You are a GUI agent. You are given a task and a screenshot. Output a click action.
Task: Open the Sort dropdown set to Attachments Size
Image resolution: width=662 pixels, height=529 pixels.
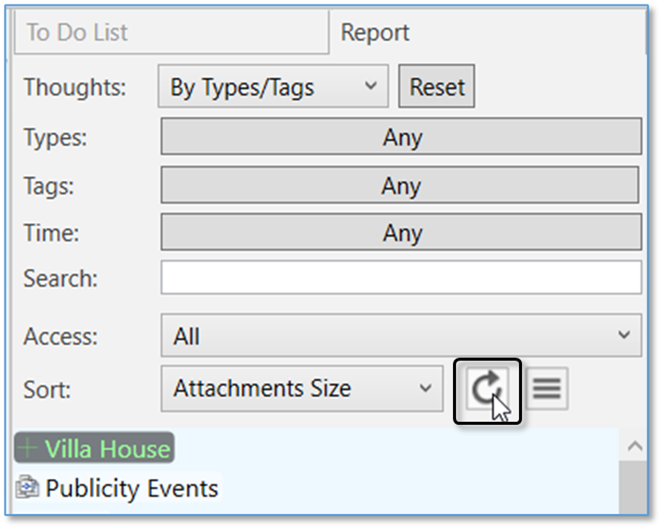coord(301,388)
